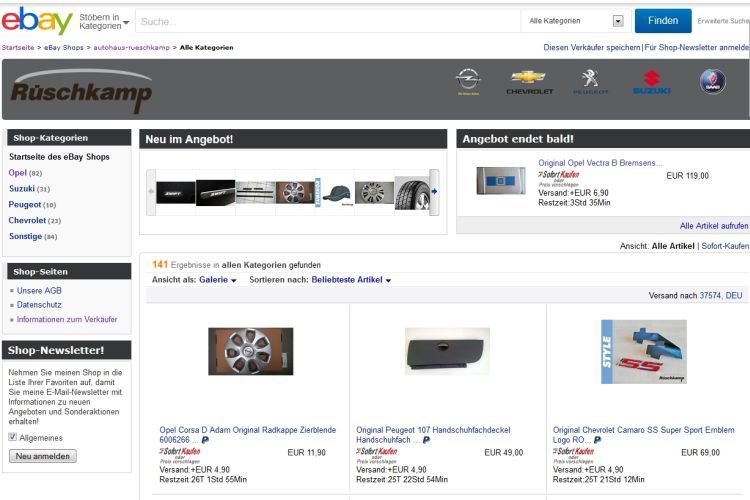Open the Saab brand logo in banner

(712, 81)
